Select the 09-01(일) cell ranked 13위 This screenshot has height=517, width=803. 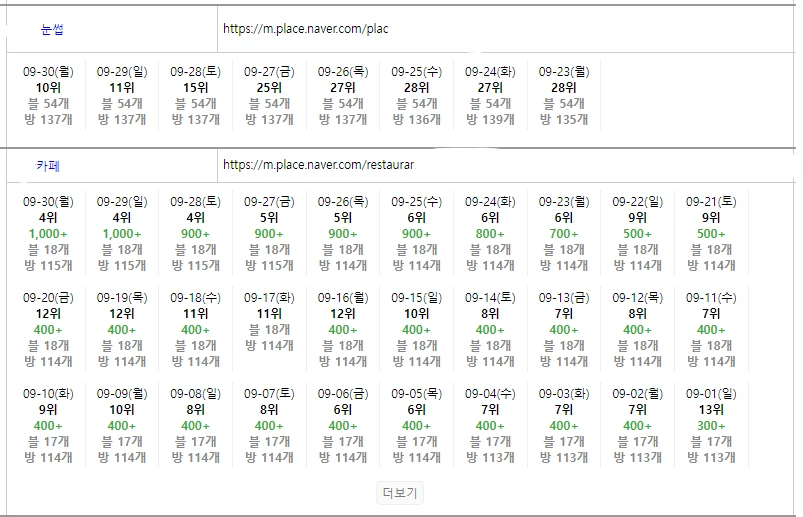(711, 426)
